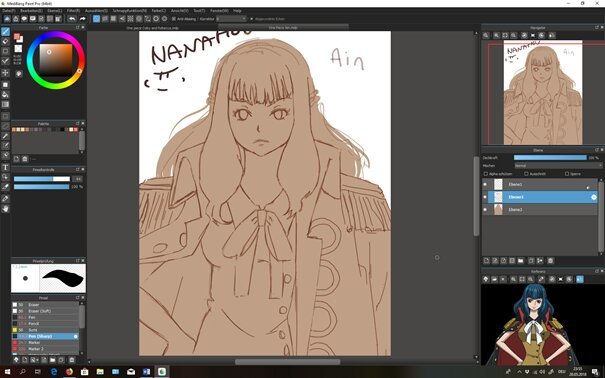The image size is (605, 378).
Task: Select the Move tool
Action: pos(5,73)
